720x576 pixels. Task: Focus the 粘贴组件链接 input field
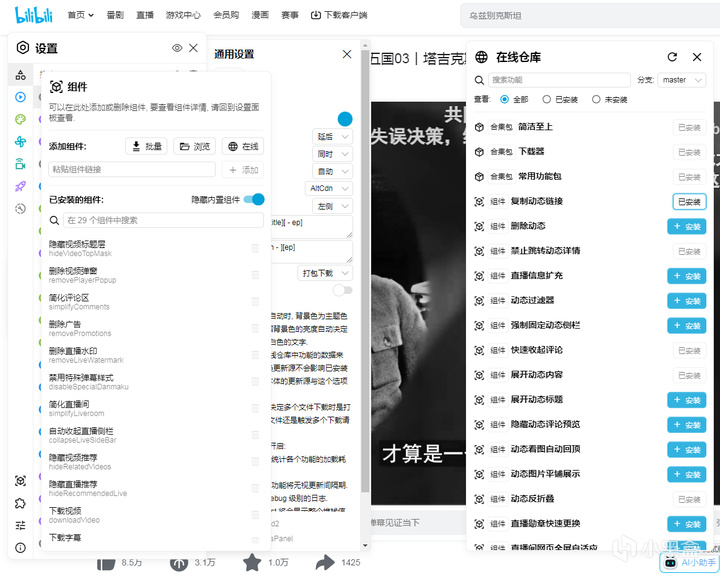coord(132,169)
